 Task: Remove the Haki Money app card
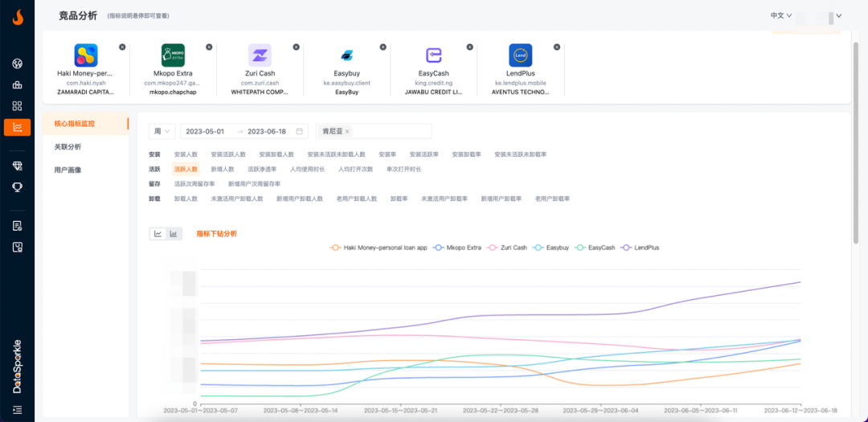pos(122,47)
